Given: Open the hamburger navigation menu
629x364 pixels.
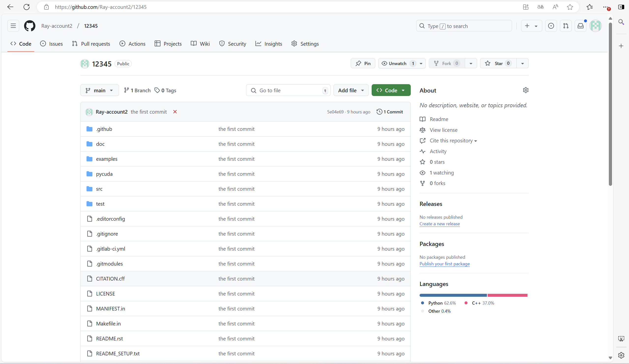Looking at the screenshot, I should [x=13, y=26].
